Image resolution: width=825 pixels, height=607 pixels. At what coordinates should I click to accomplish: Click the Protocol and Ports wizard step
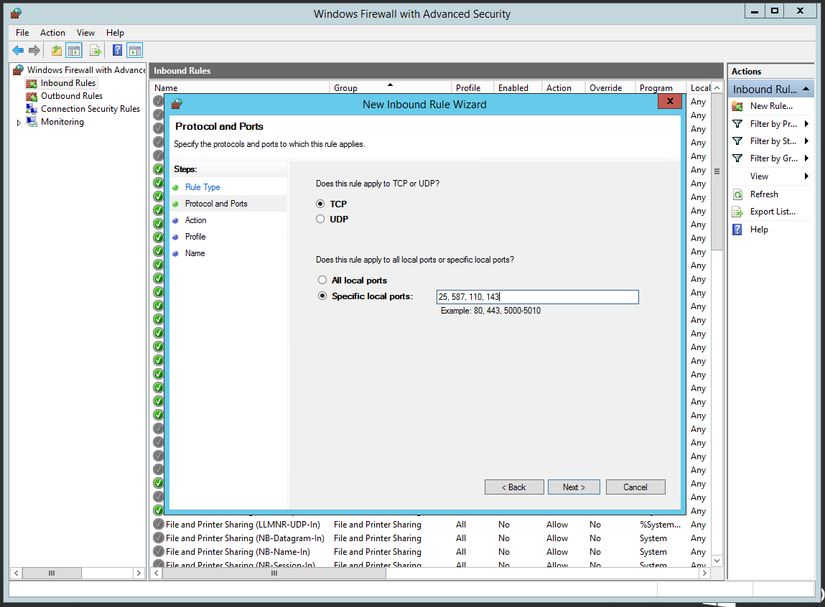[216, 204]
